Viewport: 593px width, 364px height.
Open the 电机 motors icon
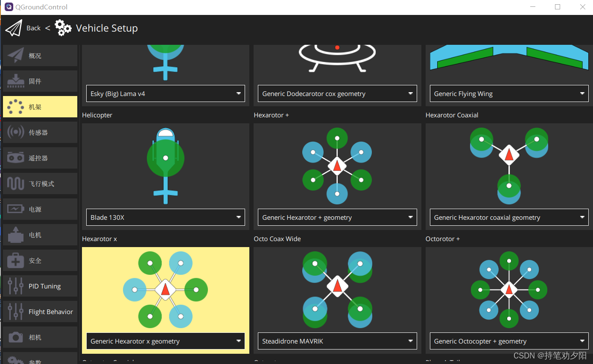click(x=16, y=235)
